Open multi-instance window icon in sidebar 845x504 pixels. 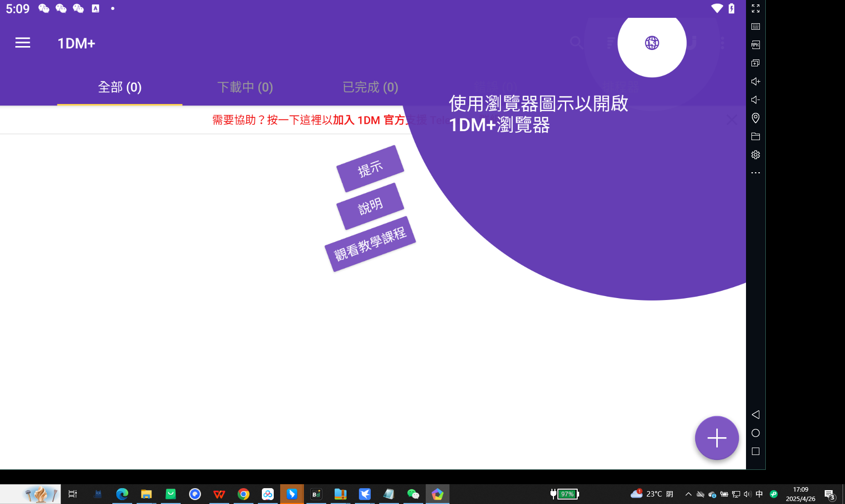click(x=755, y=63)
